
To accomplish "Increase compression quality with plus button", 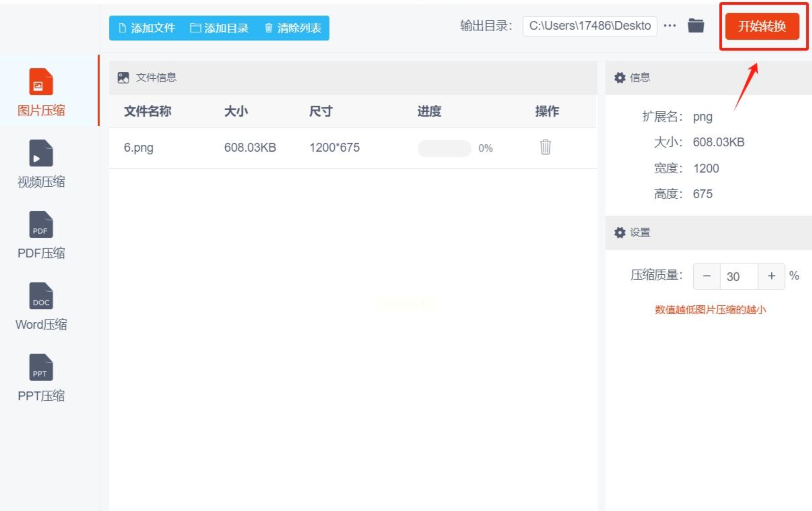I will [x=771, y=276].
